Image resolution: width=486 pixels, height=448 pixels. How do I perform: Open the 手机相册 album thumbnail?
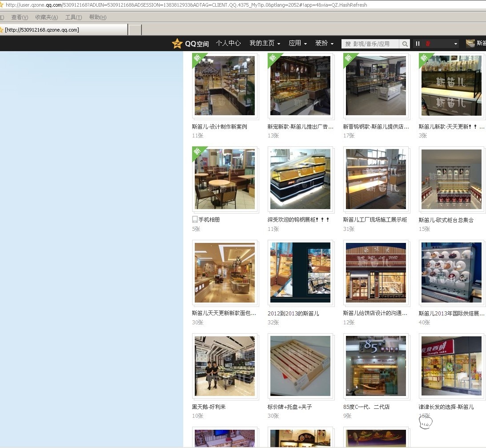point(225,179)
